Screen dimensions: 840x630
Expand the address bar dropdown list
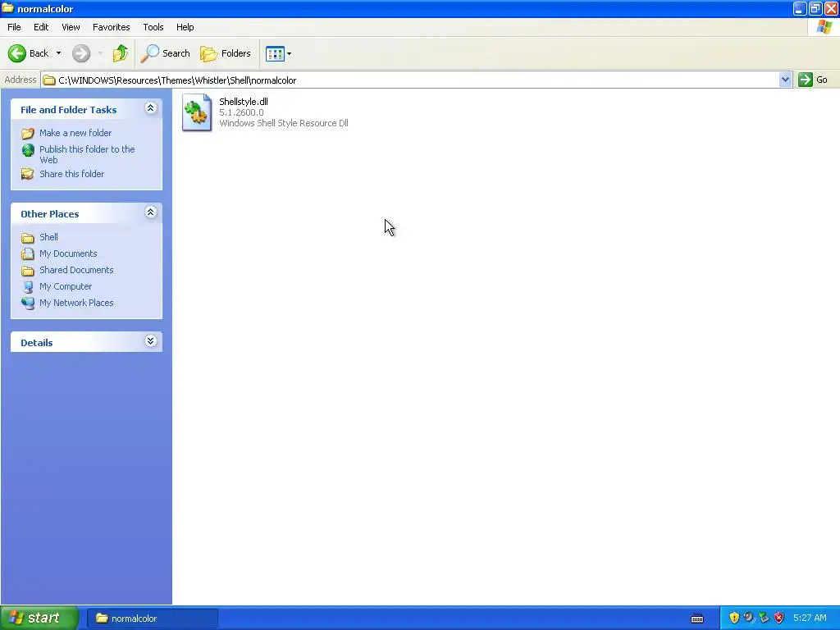[x=785, y=80]
